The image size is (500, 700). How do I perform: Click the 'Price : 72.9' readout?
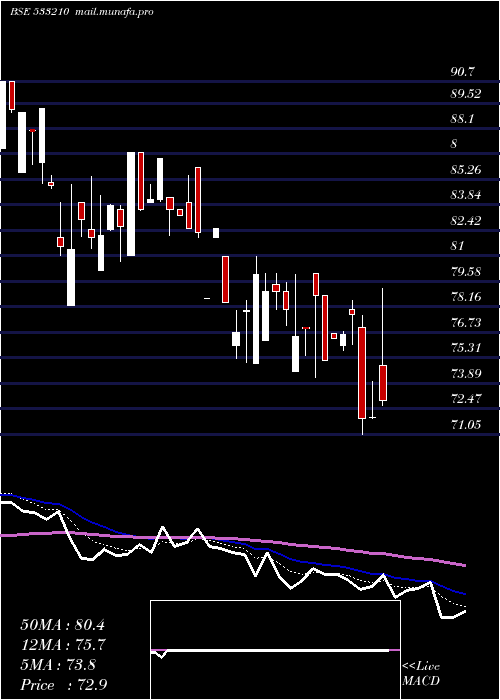click(x=64, y=685)
